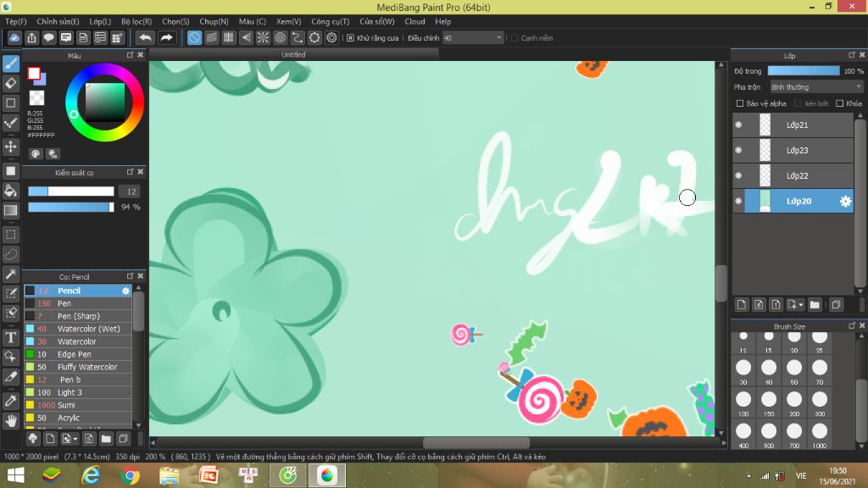Show hidden system tray icons
The width and height of the screenshot is (868, 488).
click(x=748, y=476)
